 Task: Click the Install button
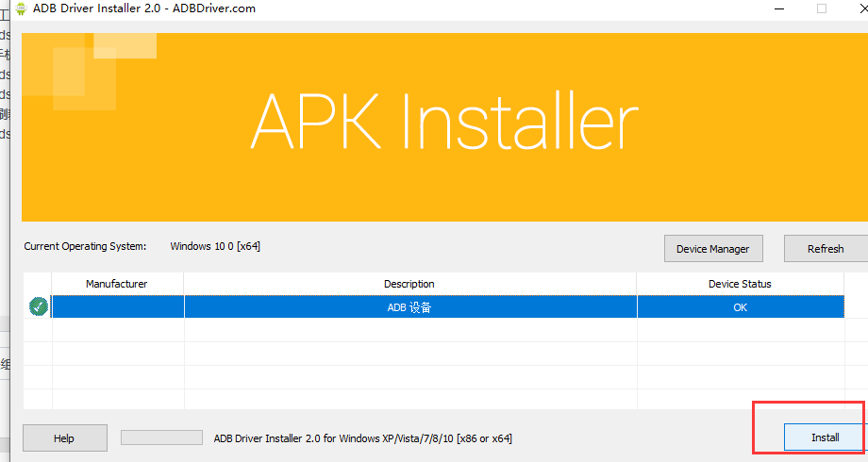tap(825, 437)
